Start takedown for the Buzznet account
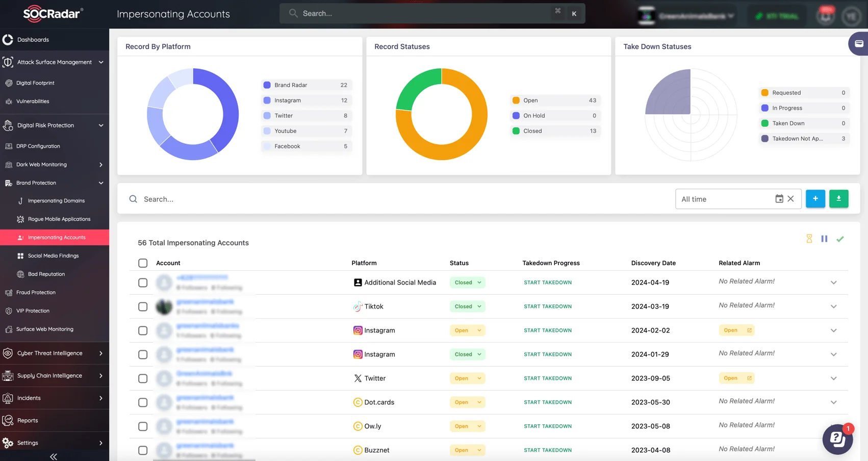The image size is (868, 461). point(548,450)
